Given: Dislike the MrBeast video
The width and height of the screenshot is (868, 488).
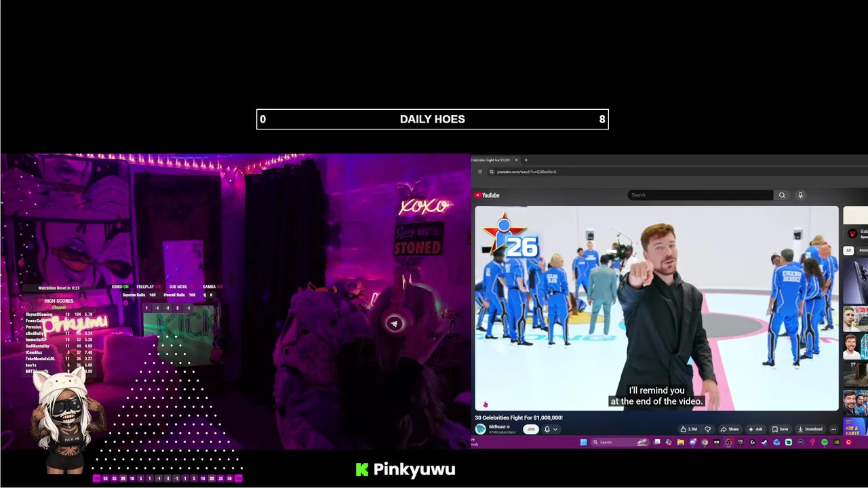Looking at the screenshot, I should click(707, 429).
